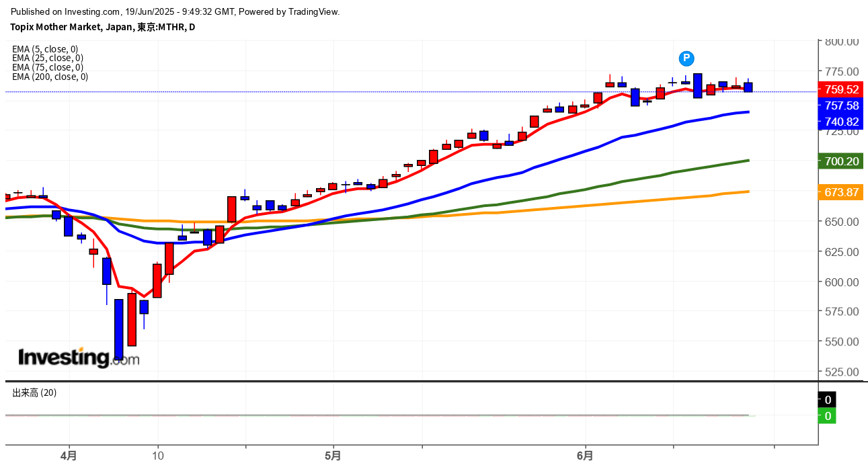Viewport: 868px width, 467px height.
Task: Click the 625.00 price axis label
Action: point(843,252)
